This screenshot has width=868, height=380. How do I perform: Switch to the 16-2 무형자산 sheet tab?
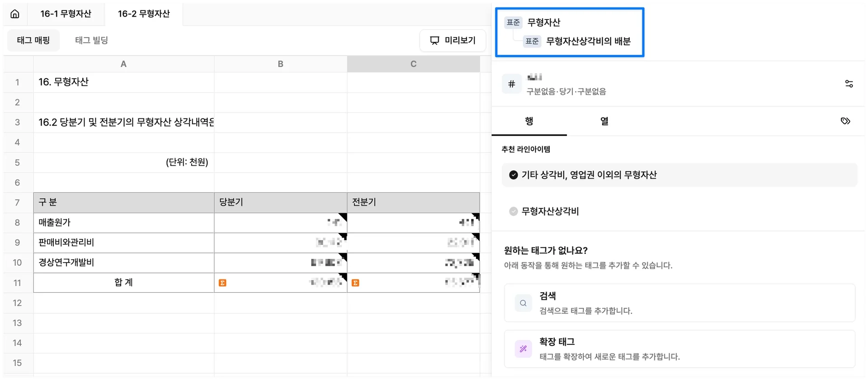tap(144, 14)
